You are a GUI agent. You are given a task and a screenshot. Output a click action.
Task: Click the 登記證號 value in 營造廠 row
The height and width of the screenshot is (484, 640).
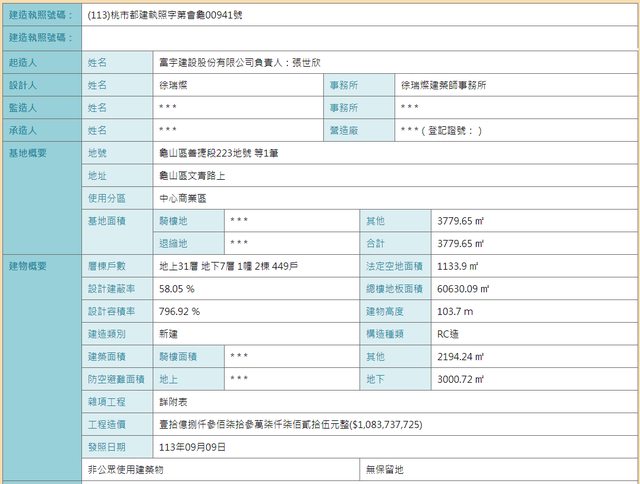pyautogui.click(x=441, y=130)
